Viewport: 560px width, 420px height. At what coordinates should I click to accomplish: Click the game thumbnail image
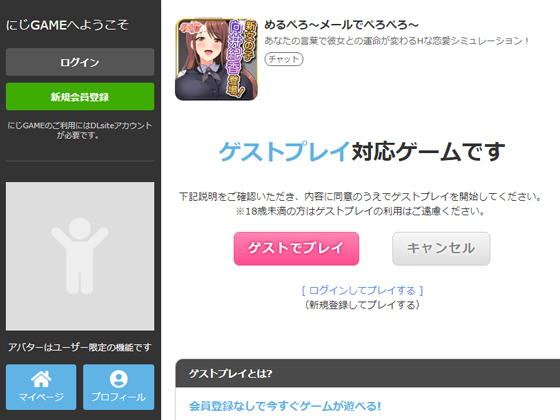tap(216, 59)
